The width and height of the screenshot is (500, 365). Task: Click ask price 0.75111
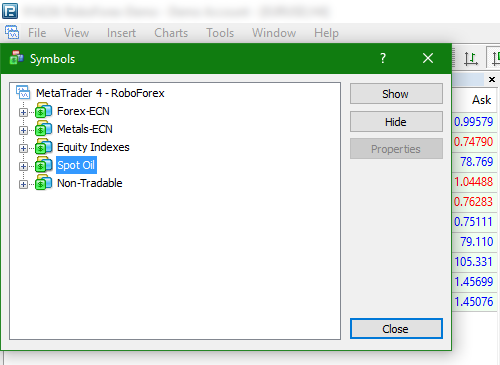point(473,222)
